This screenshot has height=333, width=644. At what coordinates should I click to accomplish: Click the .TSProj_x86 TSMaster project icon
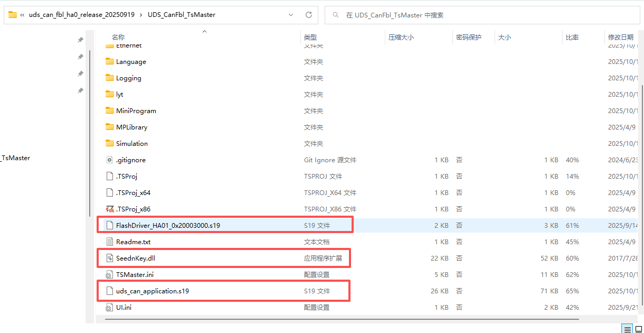point(110,209)
